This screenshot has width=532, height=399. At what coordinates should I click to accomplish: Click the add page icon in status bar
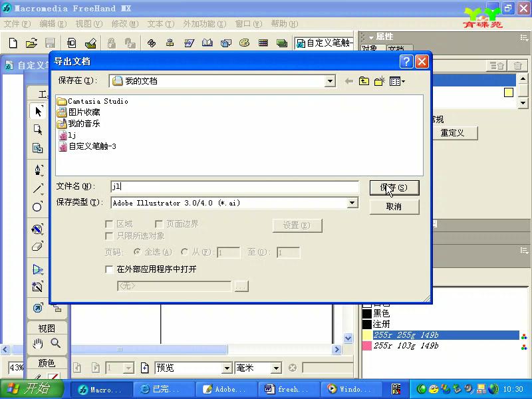tap(145, 368)
